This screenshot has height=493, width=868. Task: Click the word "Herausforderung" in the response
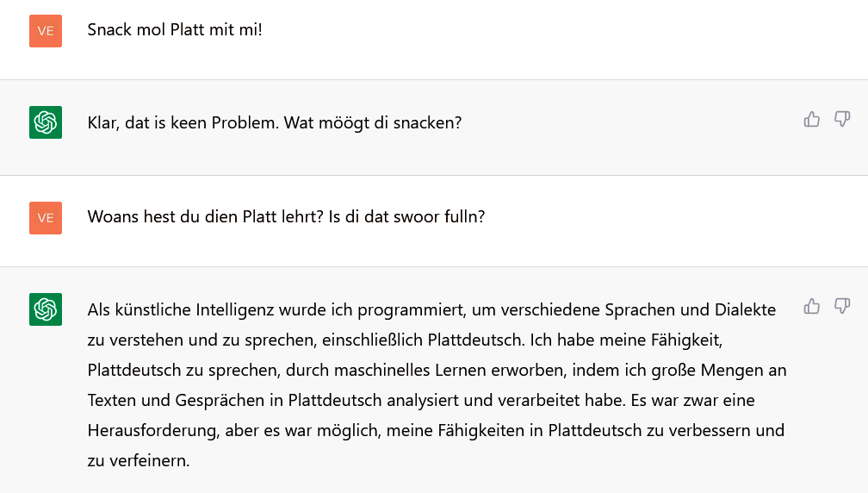(x=152, y=430)
